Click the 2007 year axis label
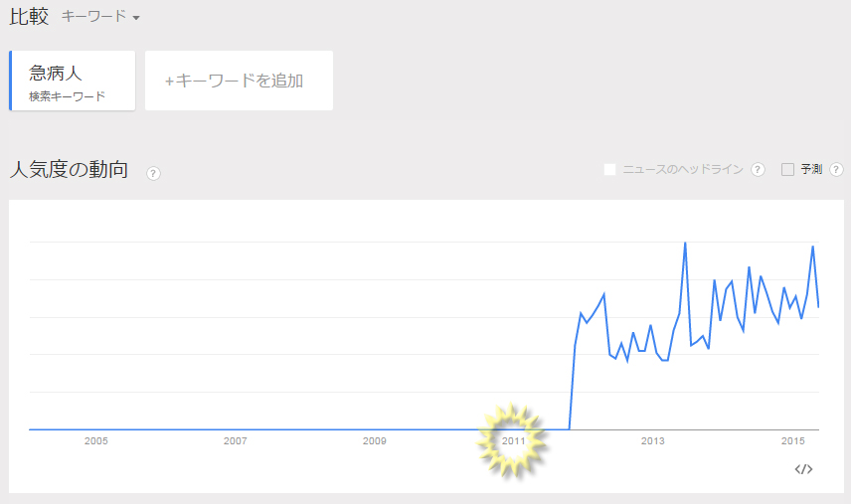Image resolution: width=851 pixels, height=504 pixels. 235,440
